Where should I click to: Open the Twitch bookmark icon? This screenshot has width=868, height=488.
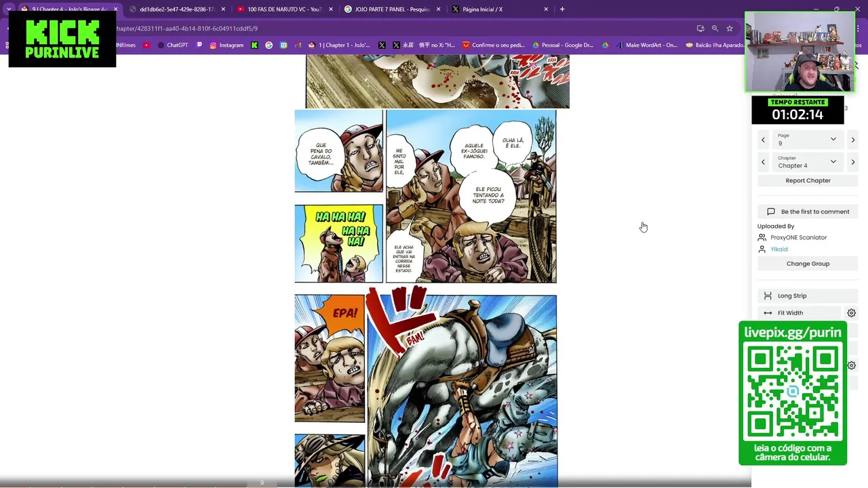tap(199, 45)
